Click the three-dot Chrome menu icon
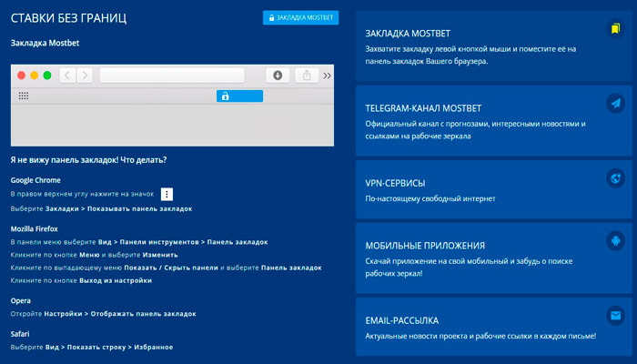Screen dimensions: 637x364 pyautogui.click(x=167, y=195)
